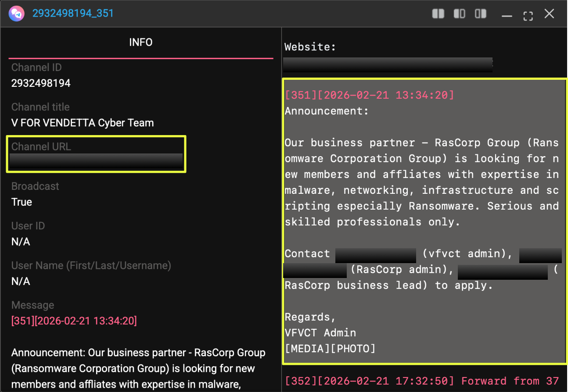Select message 351 header in the chat log
The width and height of the screenshot is (568, 392).
pyautogui.click(x=369, y=95)
